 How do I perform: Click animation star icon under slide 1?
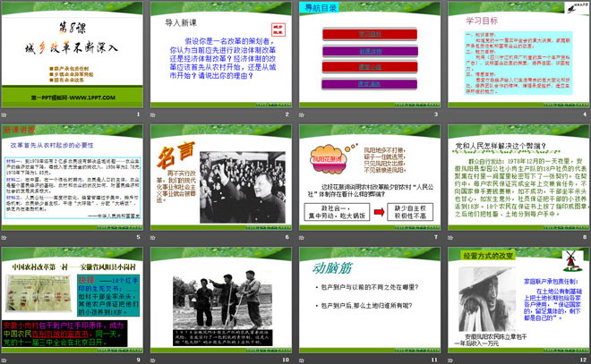click(4, 114)
